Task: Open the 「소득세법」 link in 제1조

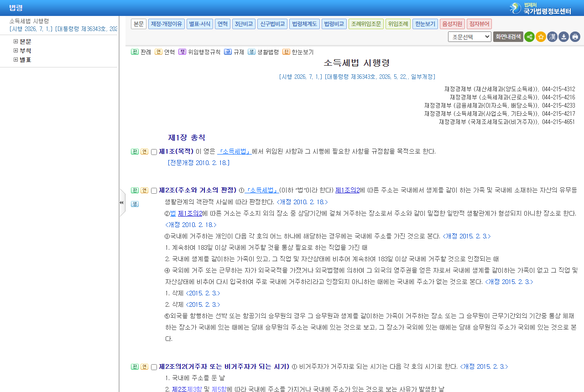Action: click(x=235, y=152)
